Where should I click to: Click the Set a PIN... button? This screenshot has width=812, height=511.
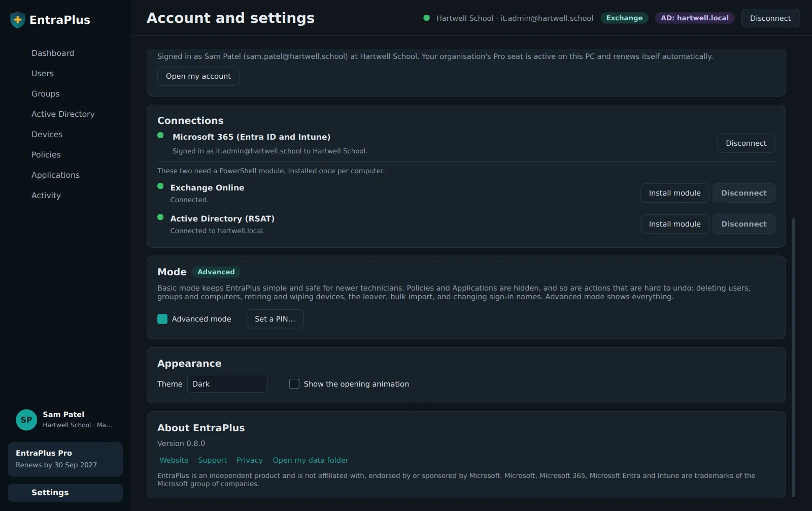click(x=275, y=319)
